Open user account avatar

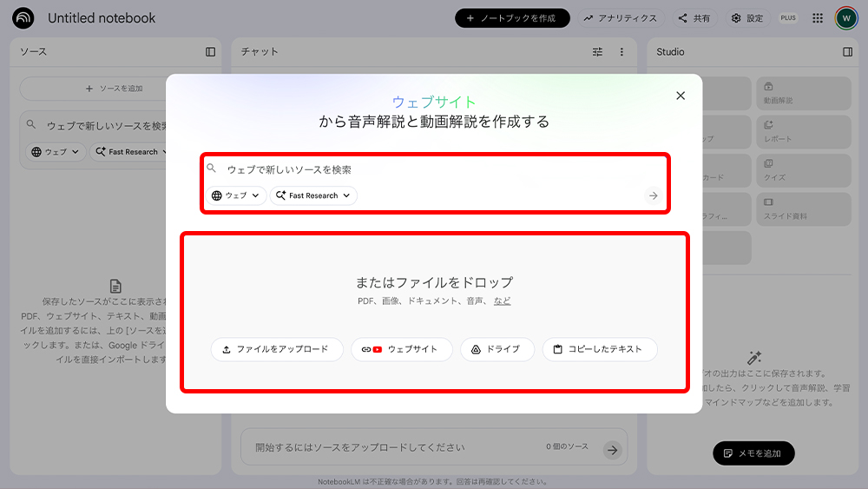pos(845,18)
